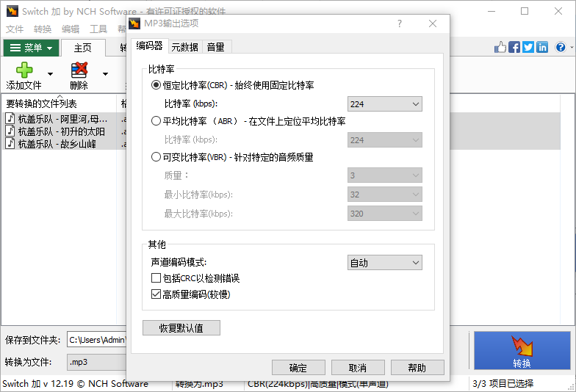
Task: Click 恢复默认值 button
Action: 181,327
